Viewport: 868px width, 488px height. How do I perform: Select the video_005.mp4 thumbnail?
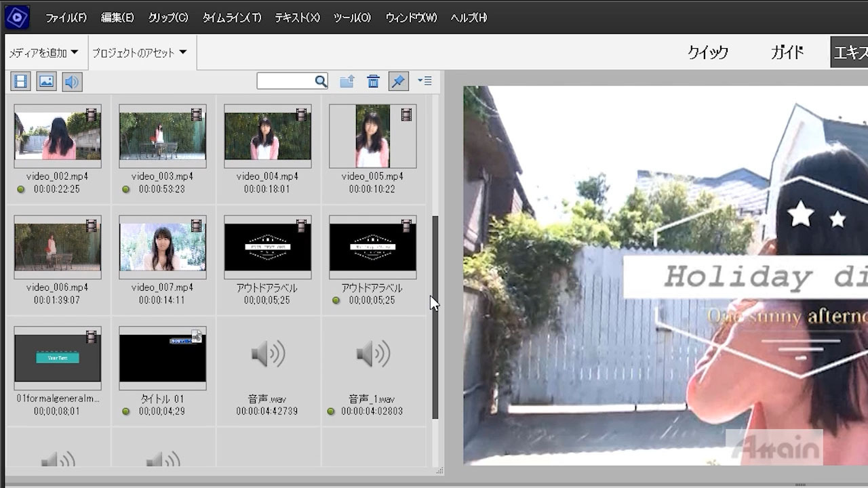point(373,136)
